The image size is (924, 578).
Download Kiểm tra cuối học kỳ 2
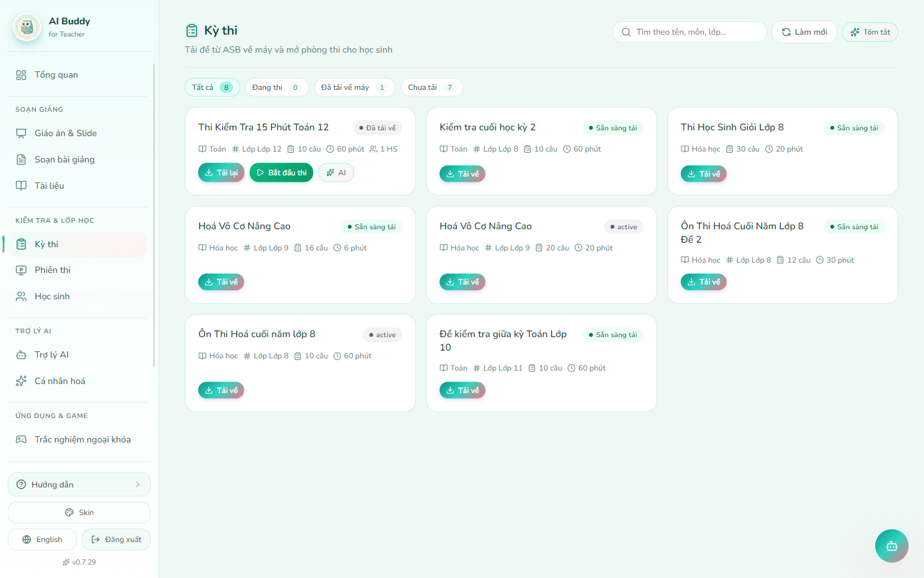click(x=463, y=174)
